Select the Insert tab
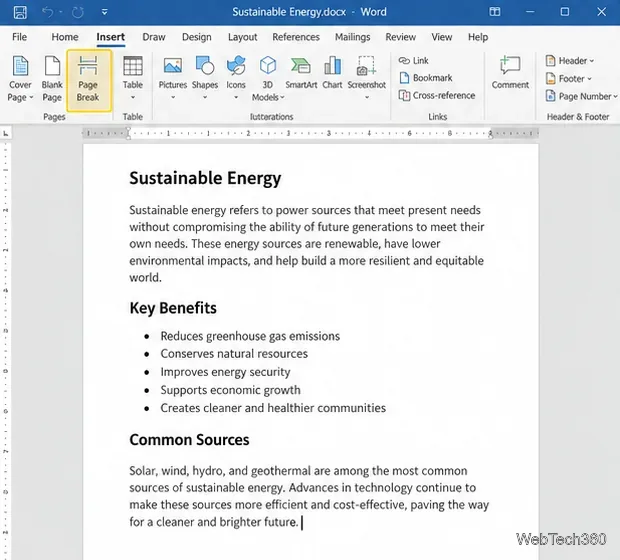This screenshot has height=560, width=620. point(110,37)
